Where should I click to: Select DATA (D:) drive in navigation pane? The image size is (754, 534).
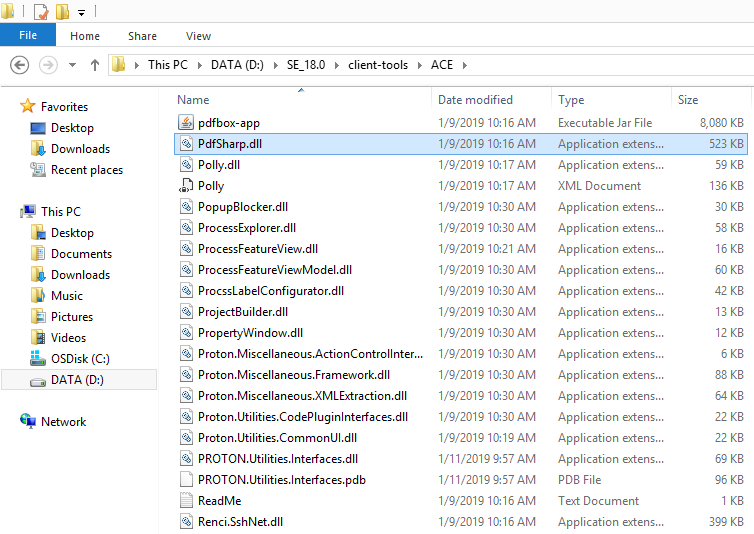[77, 380]
